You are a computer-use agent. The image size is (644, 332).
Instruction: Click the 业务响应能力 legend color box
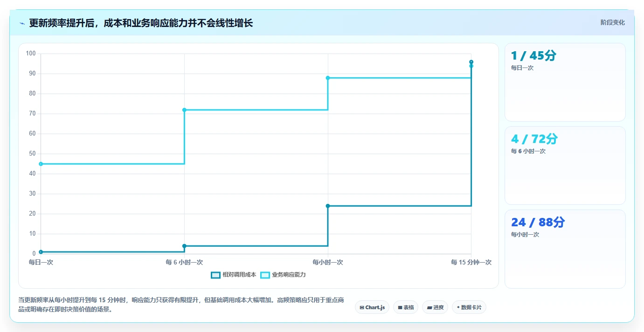coord(265,275)
